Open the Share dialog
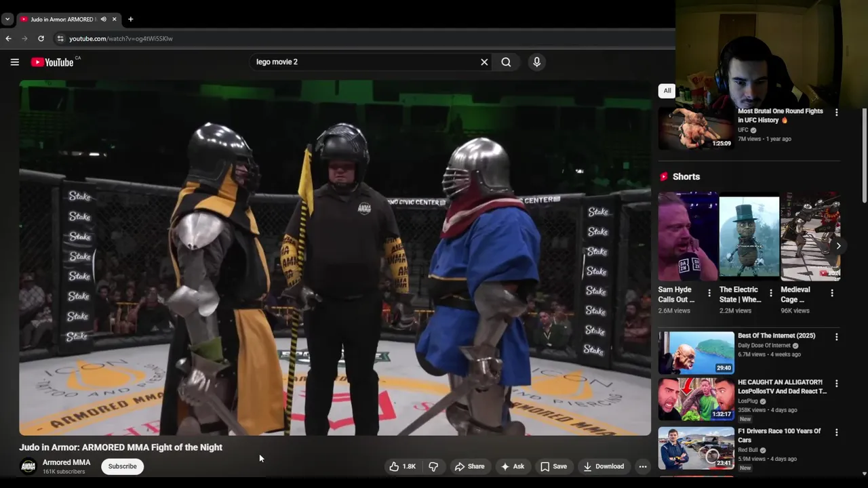Image resolution: width=868 pixels, height=488 pixels. point(469,466)
